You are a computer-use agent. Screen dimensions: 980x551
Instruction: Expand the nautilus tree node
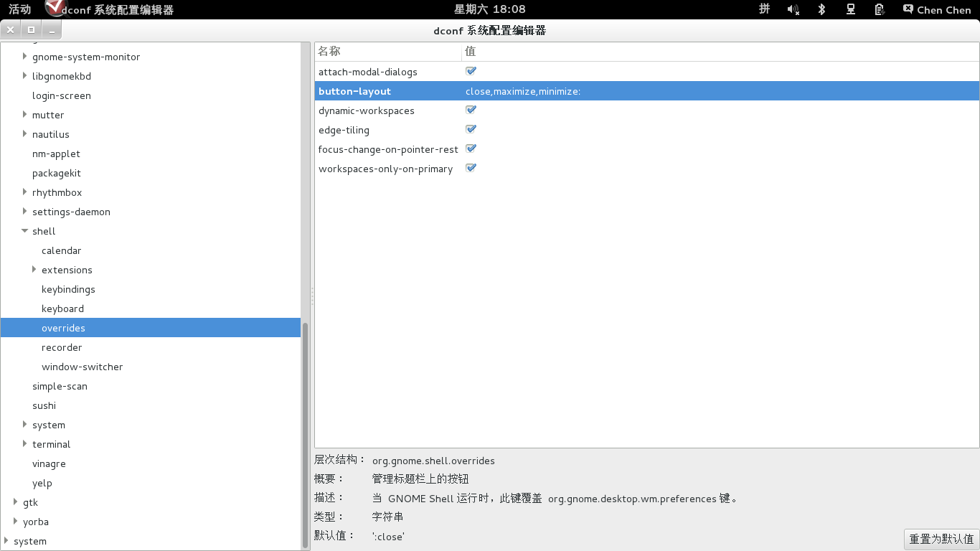(25, 134)
